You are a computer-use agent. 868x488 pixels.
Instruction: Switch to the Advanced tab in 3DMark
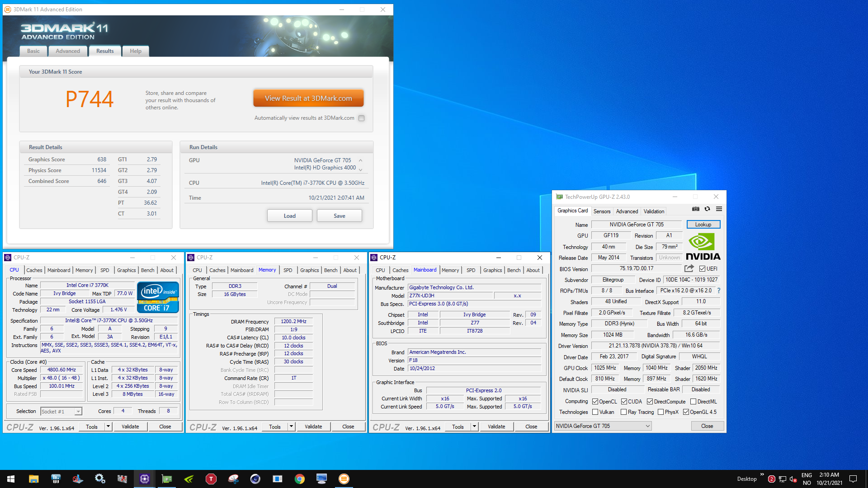(68, 51)
